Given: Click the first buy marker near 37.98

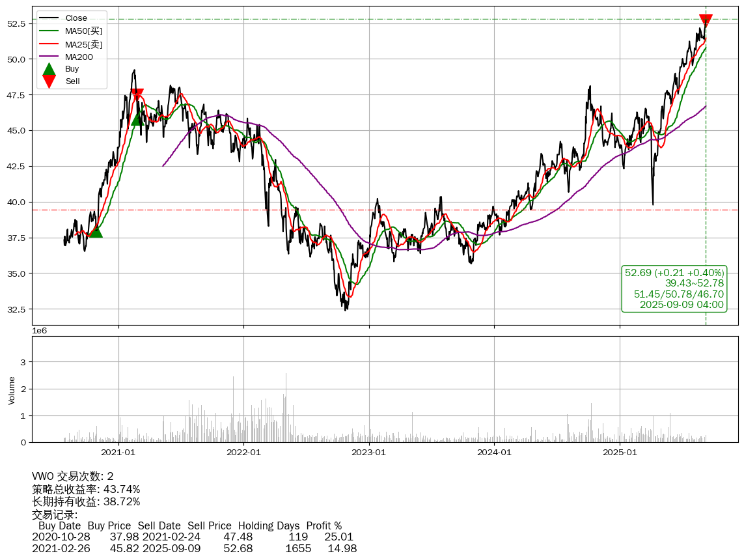Looking at the screenshot, I should 95,231.
